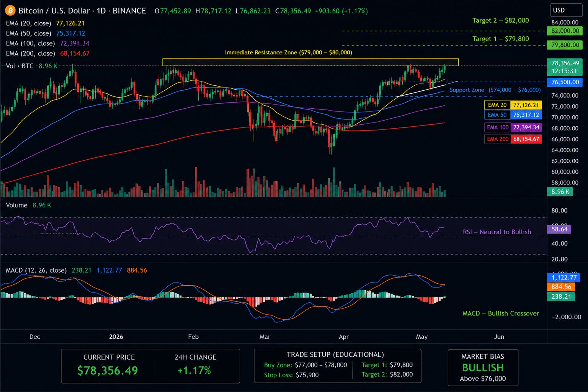Select the yellow resistance zone rectangle
Viewport: 588px width, 392px height.
(310, 62)
